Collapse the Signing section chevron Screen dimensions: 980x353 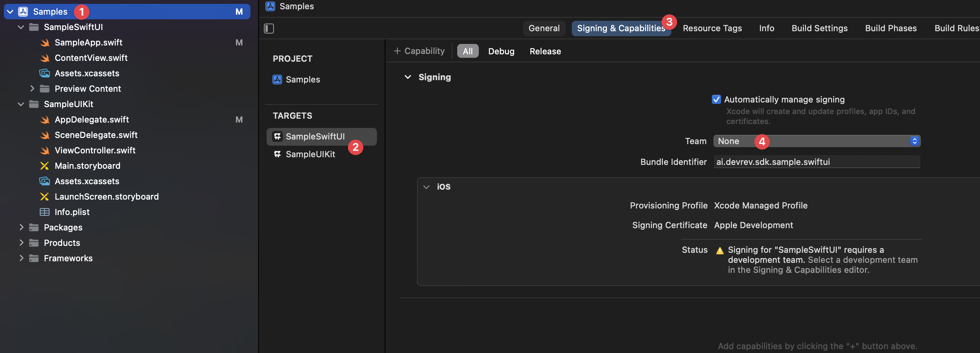pos(407,77)
